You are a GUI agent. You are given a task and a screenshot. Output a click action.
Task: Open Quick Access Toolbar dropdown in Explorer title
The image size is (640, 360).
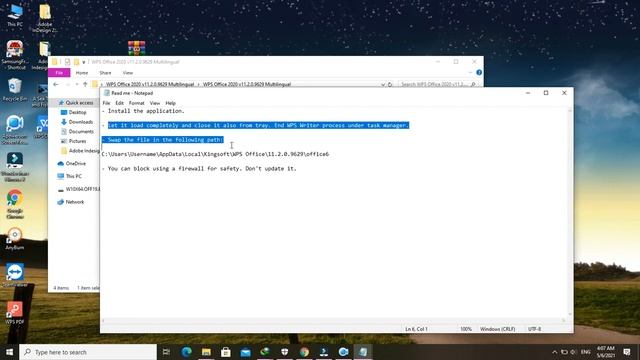[x=84, y=62]
